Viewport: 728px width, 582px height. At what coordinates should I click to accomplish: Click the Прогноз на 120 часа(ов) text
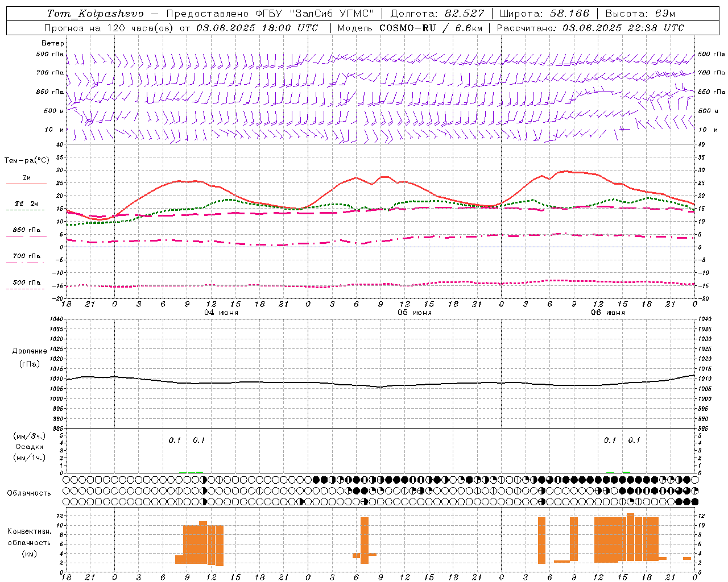point(110,28)
